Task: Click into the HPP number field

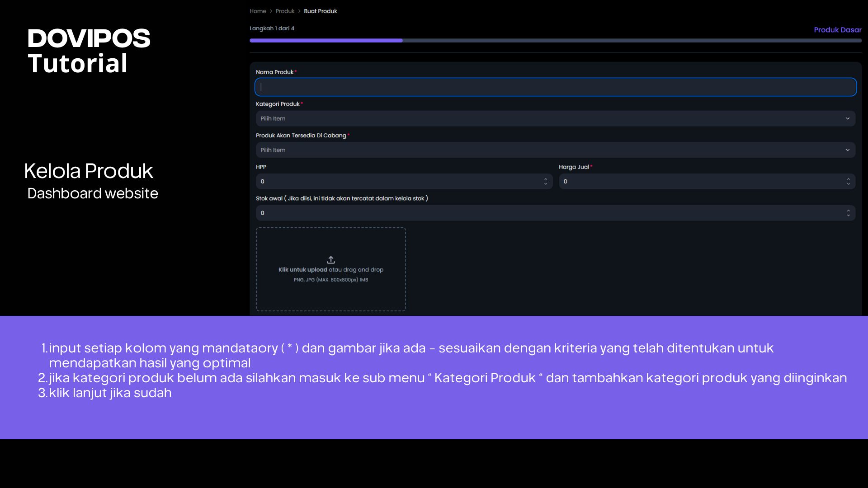Action: click(x=398, y=181)
